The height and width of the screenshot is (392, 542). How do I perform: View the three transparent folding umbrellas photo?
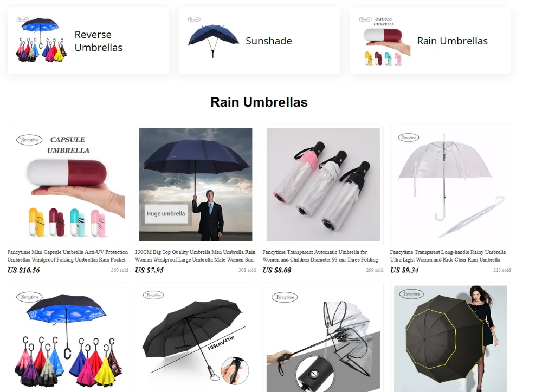(323, 185)
